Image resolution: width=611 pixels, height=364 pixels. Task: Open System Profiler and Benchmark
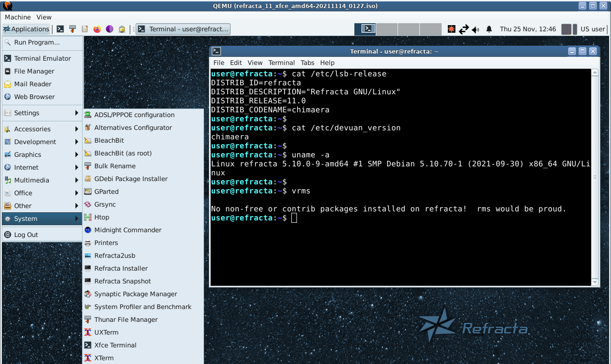pyautogui.click(x=143, y=307)
